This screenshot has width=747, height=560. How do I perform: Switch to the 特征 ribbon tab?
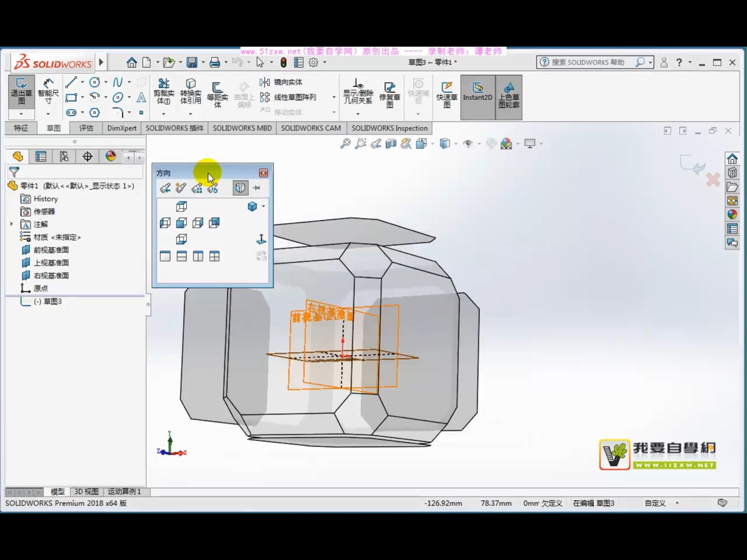20,128
